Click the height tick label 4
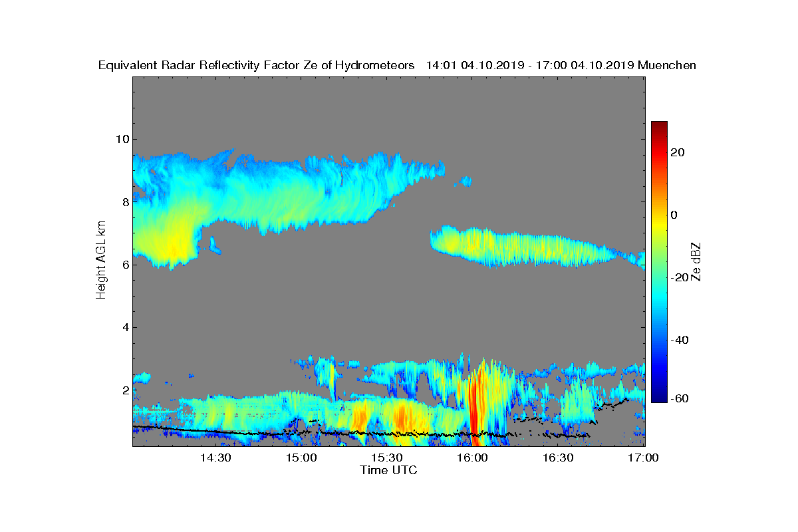The image size is (798, 532). (x=124, y=327)
